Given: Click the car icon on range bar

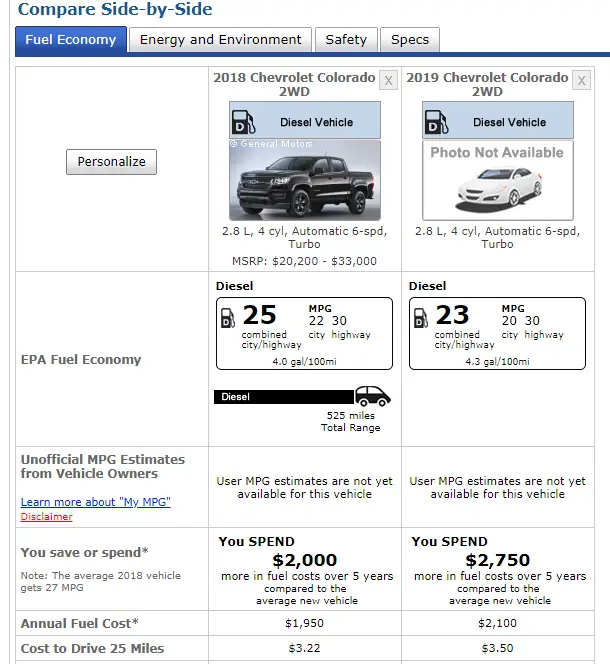Looking at the screenshot, I should [372, 396].
